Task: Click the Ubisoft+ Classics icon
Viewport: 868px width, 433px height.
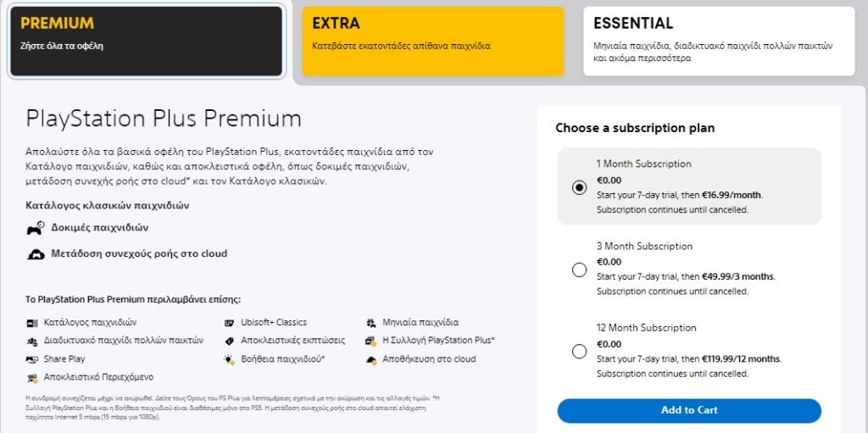Action: 230,323
